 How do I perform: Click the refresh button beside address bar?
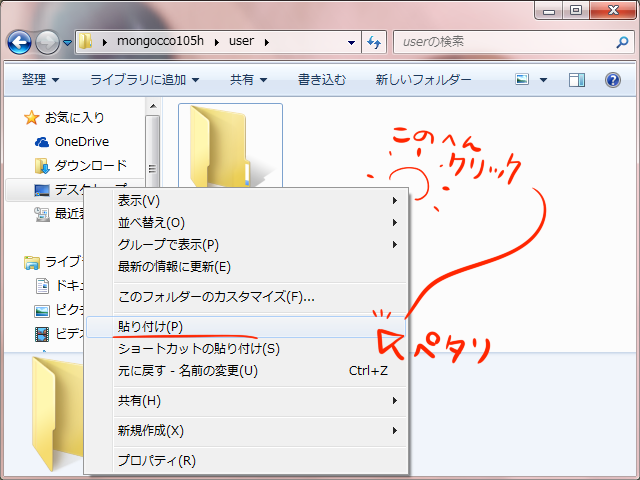click(375, 43)
